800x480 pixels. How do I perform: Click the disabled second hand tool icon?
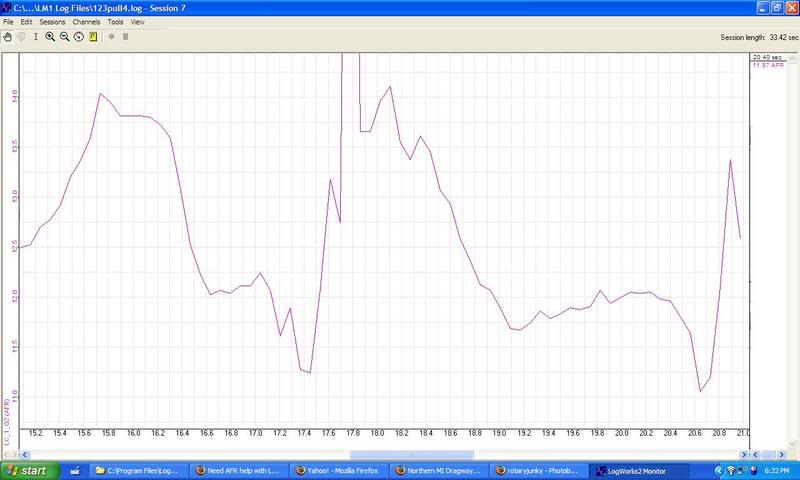pos(21,37)
